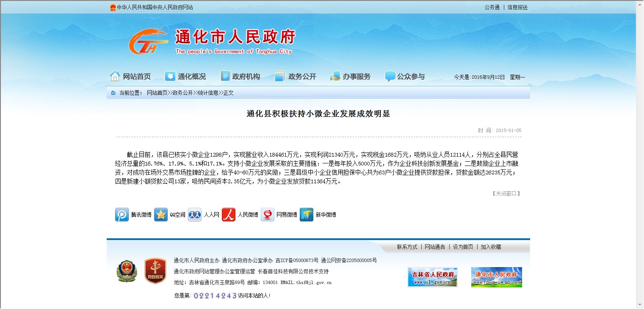This screenshot has width=644, height=309.
Task: Share to QQ空间 via star icon
Action: coord(161,215)
